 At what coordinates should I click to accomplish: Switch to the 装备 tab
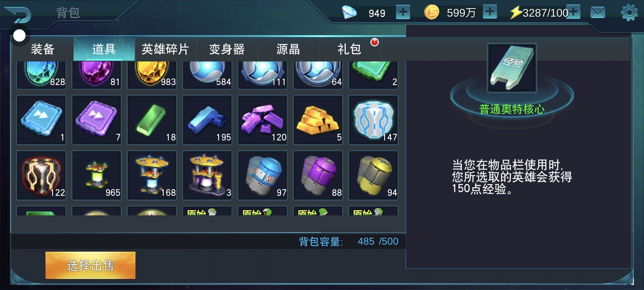tap(43, 49)
